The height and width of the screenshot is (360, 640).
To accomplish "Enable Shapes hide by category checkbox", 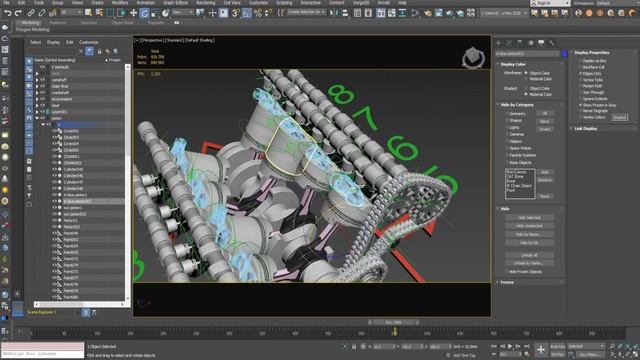I will [x=507, y=120].
